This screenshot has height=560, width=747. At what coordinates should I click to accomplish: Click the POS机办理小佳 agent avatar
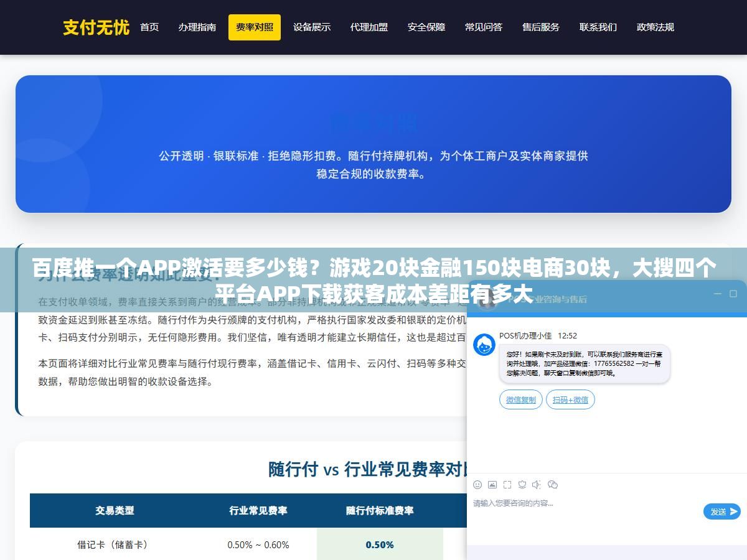coord(484,345)
